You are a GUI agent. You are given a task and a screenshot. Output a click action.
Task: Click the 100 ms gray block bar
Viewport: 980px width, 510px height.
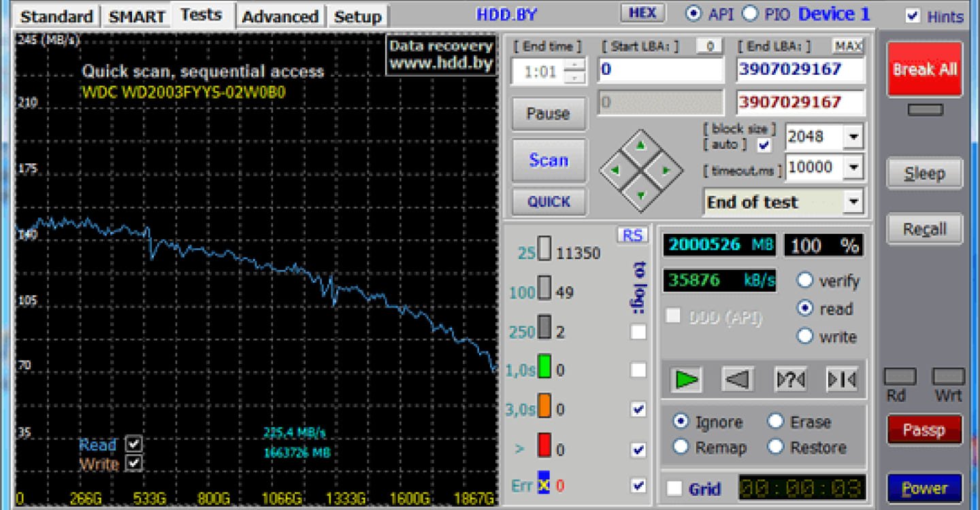(544, 288)
